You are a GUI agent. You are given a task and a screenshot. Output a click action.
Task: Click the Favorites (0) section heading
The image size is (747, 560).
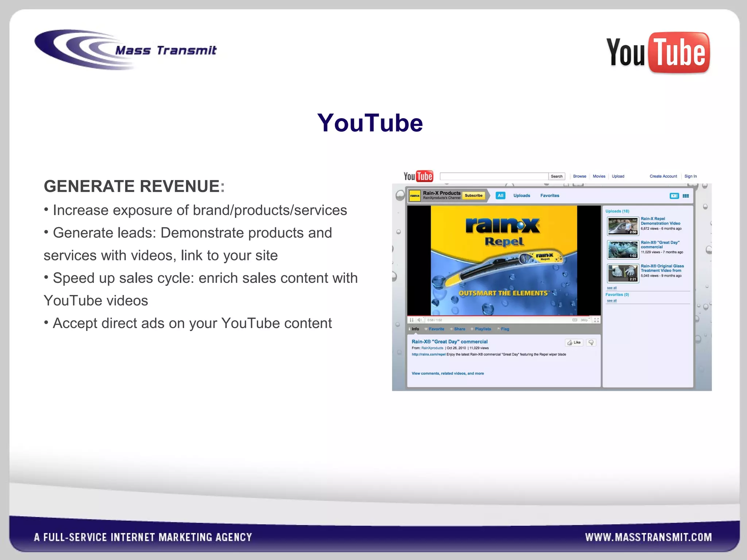617,295
